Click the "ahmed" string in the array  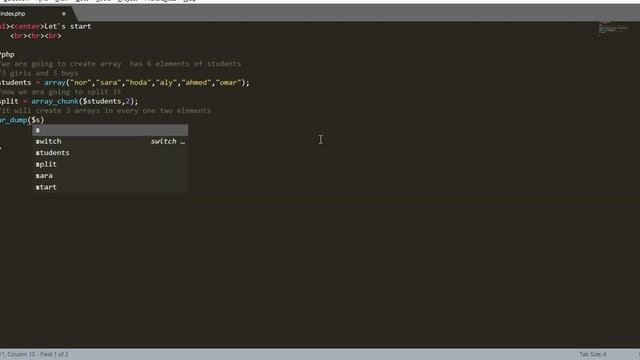tap(196, 82)
